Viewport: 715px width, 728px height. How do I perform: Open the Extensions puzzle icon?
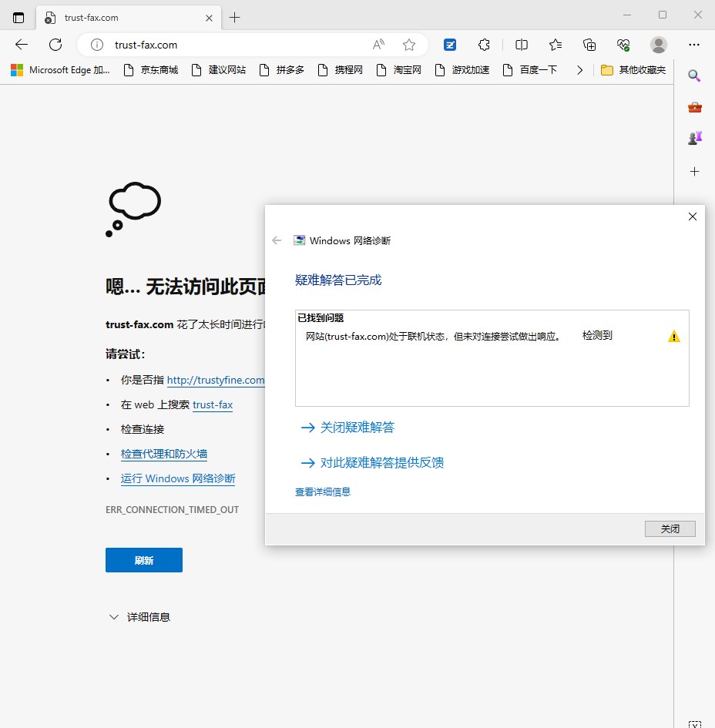(484, 45)
